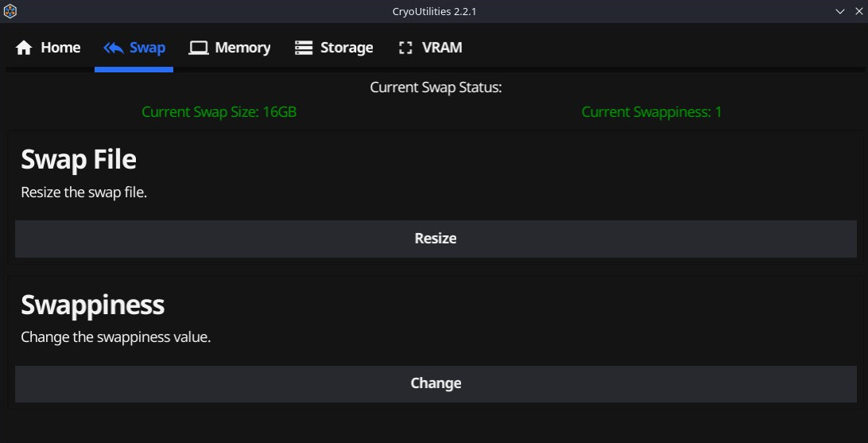
Task: Click the bracket-frame VRAM icon
Action: pyautogui.click(x=405, y=48)
